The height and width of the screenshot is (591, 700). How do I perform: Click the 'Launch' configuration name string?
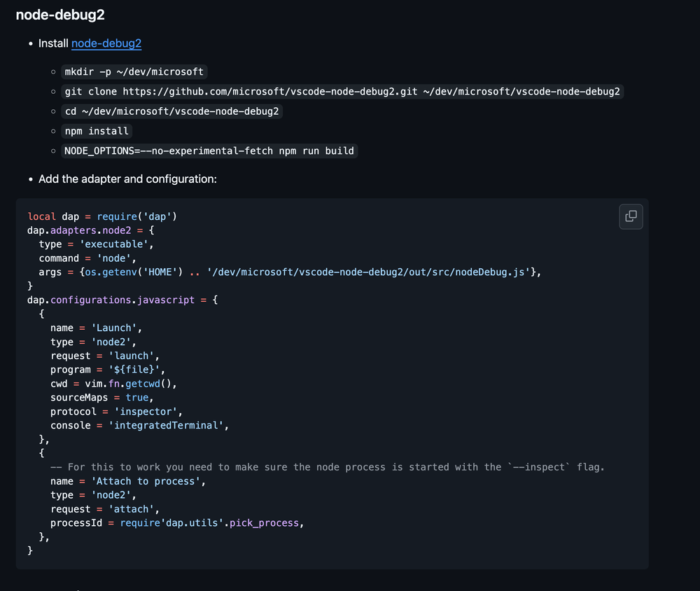pos(115,328)
